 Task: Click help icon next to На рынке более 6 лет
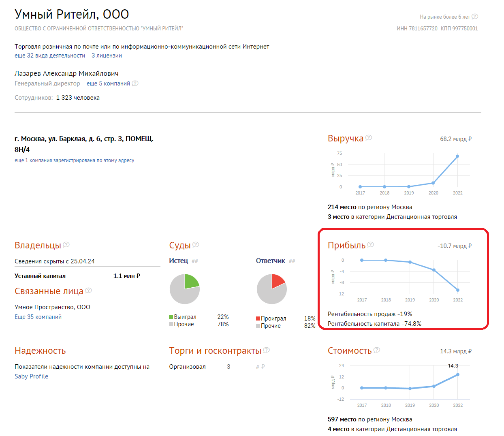pos(475,17)
